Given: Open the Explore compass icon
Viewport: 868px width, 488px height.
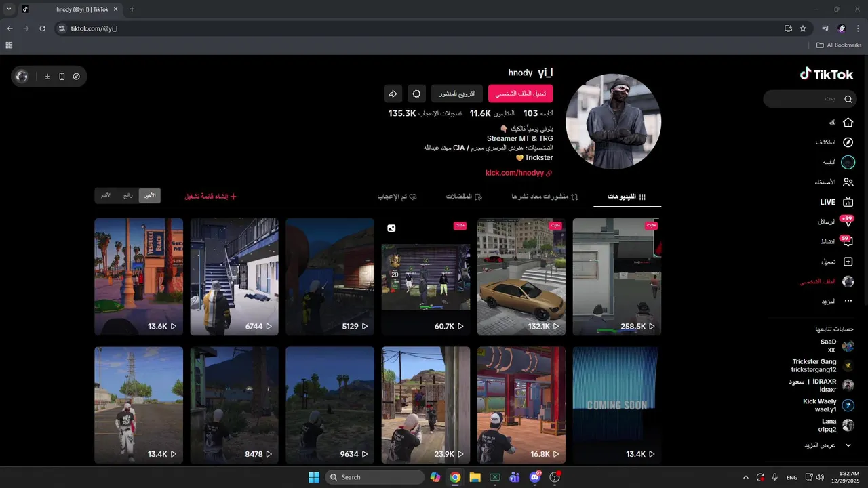Looking at the screenshot, I should 848,142.
